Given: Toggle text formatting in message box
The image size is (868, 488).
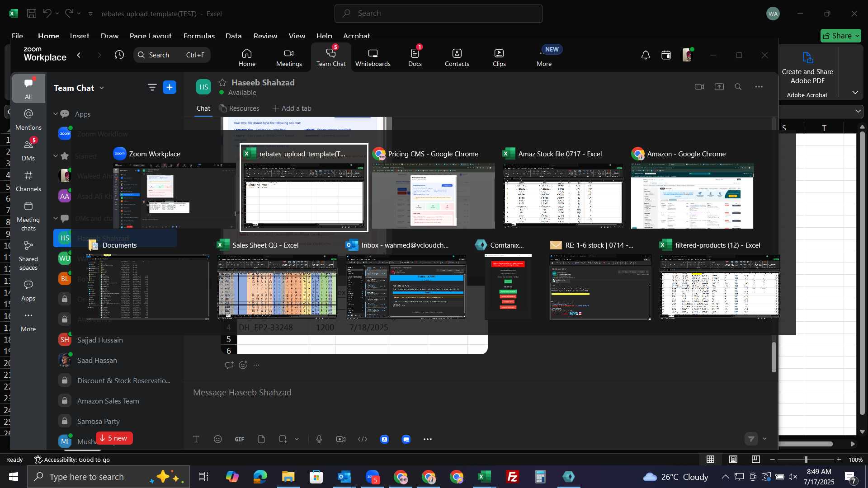Looking at the screenshot, I should click(196, 439).
